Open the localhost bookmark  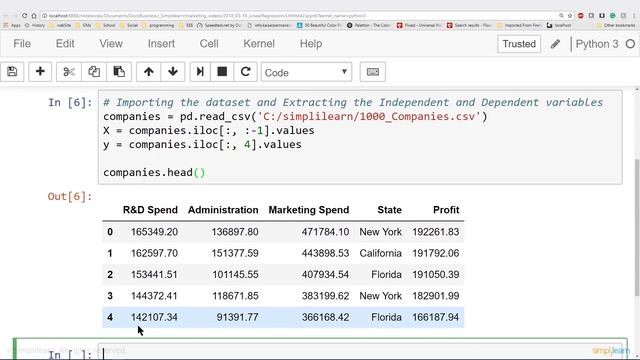click(x=559, y=25)
